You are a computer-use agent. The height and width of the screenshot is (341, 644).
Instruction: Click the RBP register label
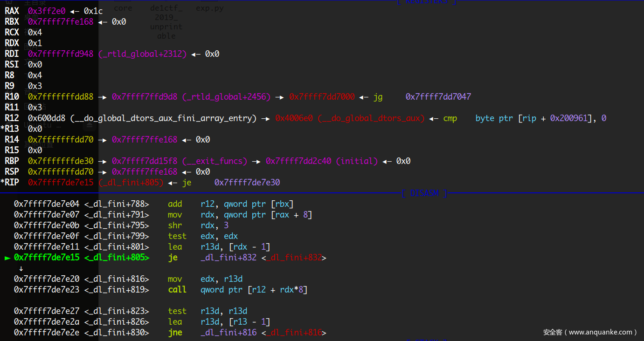[x=12, y=161]
